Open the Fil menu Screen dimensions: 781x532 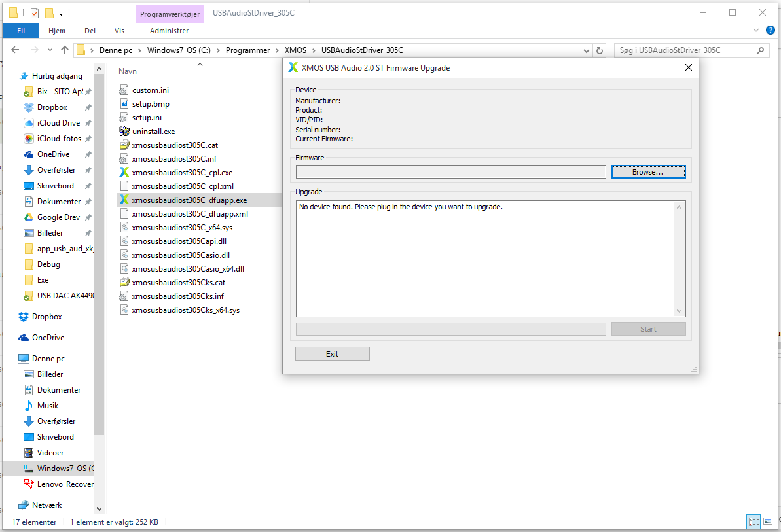tap(21, 30)
